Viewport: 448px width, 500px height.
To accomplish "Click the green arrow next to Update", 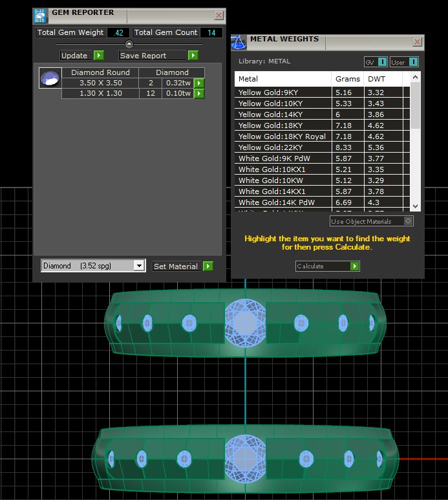I will tap(99, 56).
